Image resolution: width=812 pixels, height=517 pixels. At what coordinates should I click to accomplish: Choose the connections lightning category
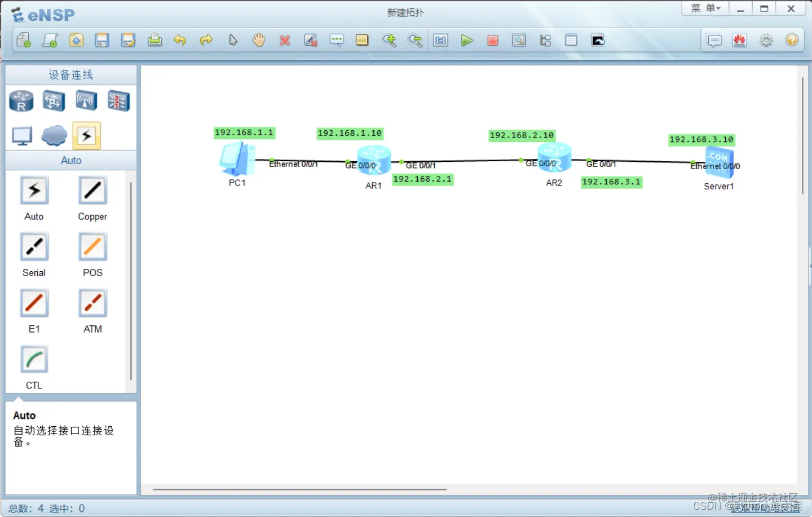tap(86, 136)
